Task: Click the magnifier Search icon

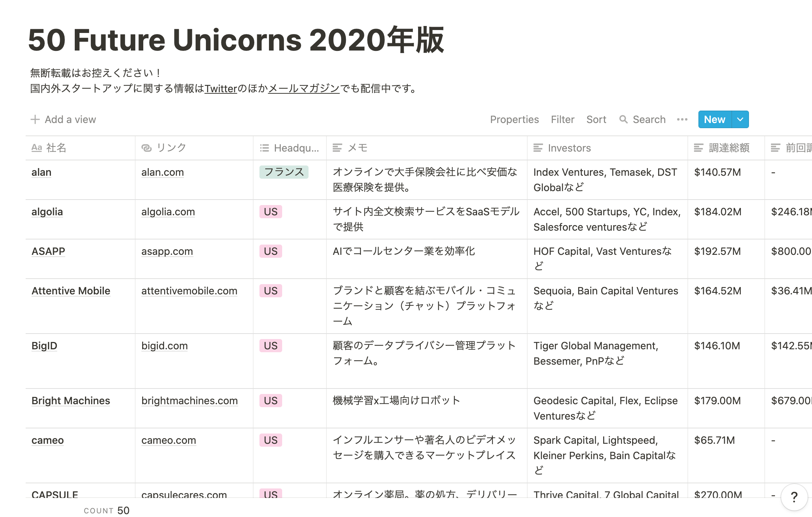Action: coord(623,119)
